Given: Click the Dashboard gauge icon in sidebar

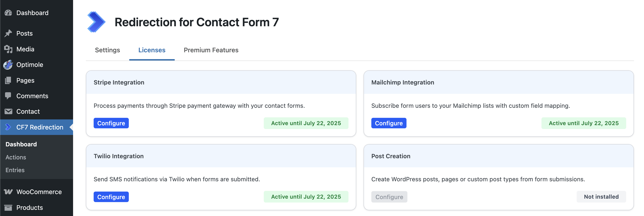Looking at the screenshot, I should [8, 13].
